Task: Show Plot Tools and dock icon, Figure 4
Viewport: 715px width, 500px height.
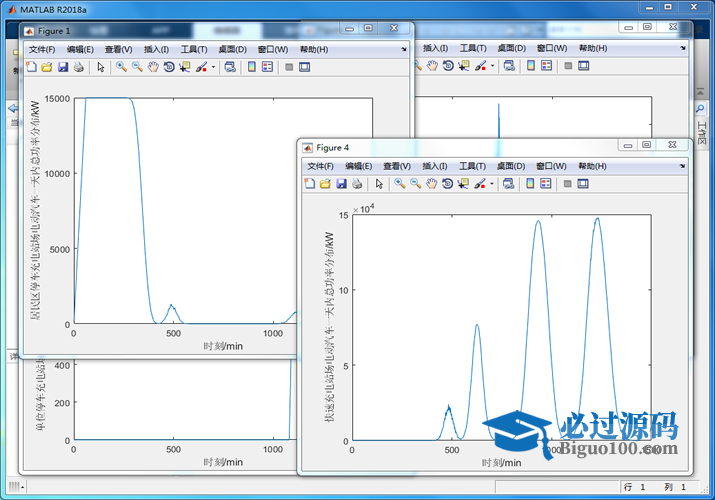Action: tap(583, 184)
